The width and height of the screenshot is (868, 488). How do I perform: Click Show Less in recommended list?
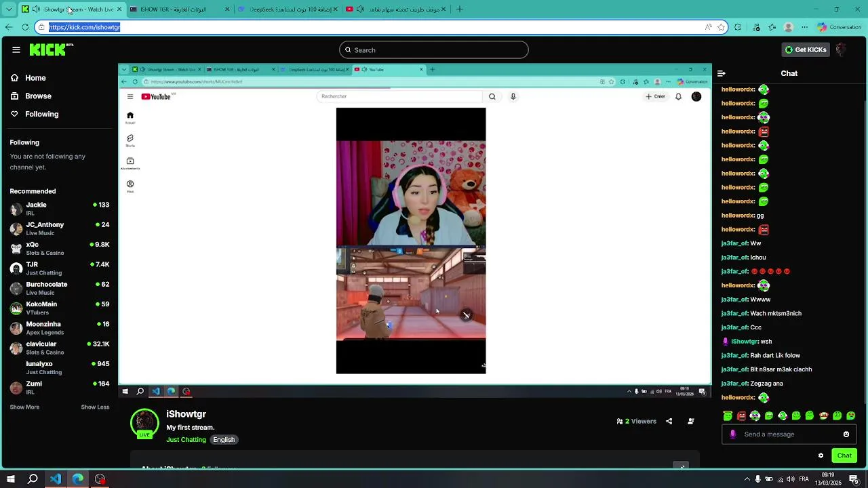tap(95, 407)
